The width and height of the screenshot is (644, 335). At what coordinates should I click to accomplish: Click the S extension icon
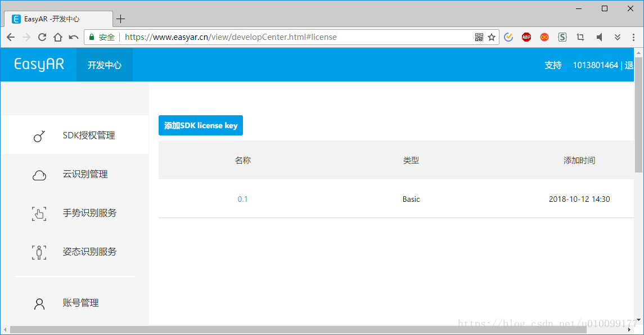(562, 37)
